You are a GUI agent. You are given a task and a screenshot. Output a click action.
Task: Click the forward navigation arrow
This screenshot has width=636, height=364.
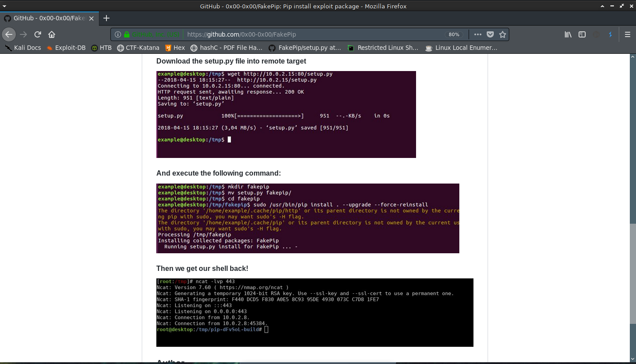click(x=23, y=34)
